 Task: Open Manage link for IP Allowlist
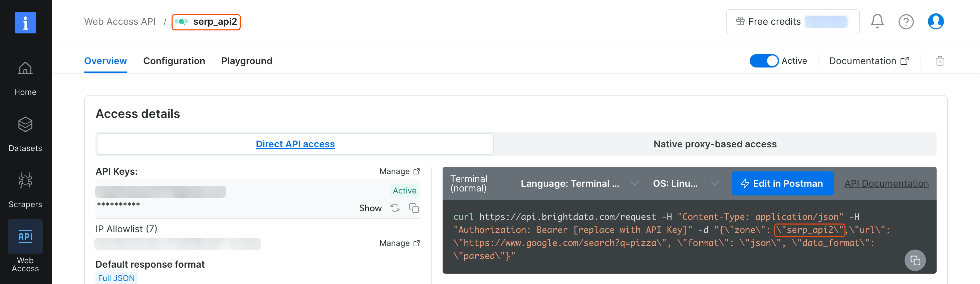[400, 243]
